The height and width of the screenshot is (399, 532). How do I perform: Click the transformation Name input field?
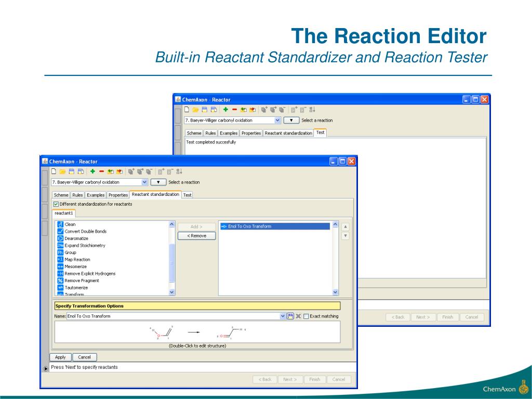174,316
